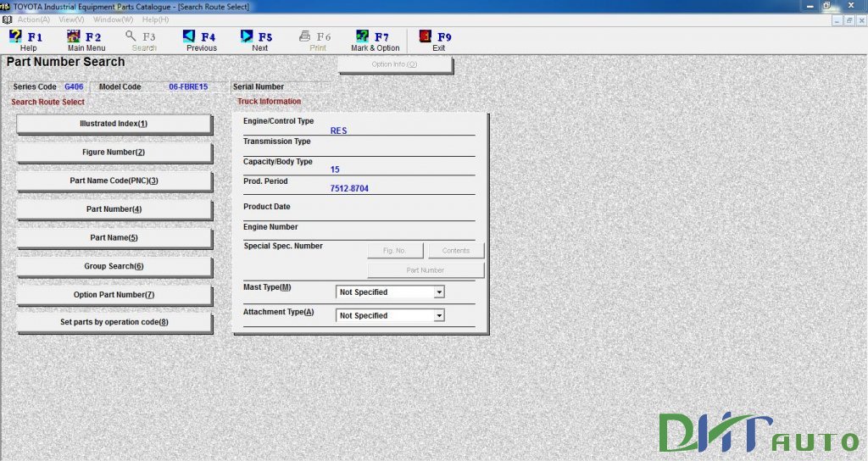
Task: Close the main application window
Action: coord(851,6)
